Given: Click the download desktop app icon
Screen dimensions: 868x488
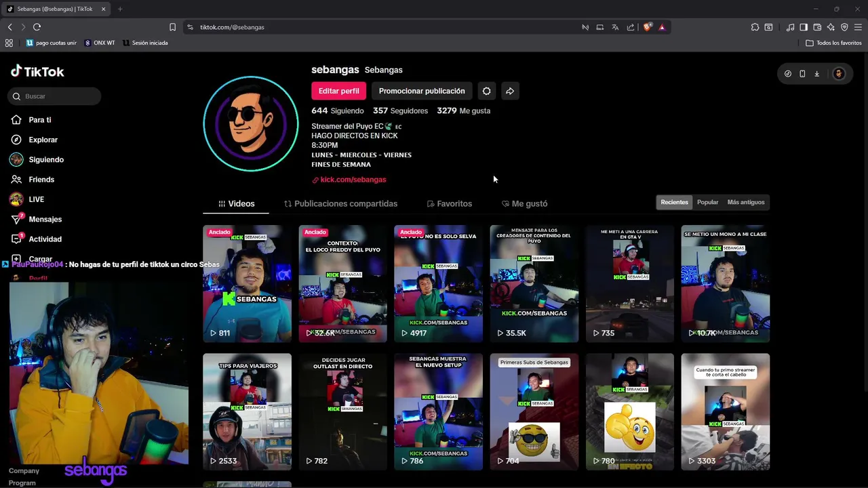Looking at the screenshot, I should click(x=816, y=74).
